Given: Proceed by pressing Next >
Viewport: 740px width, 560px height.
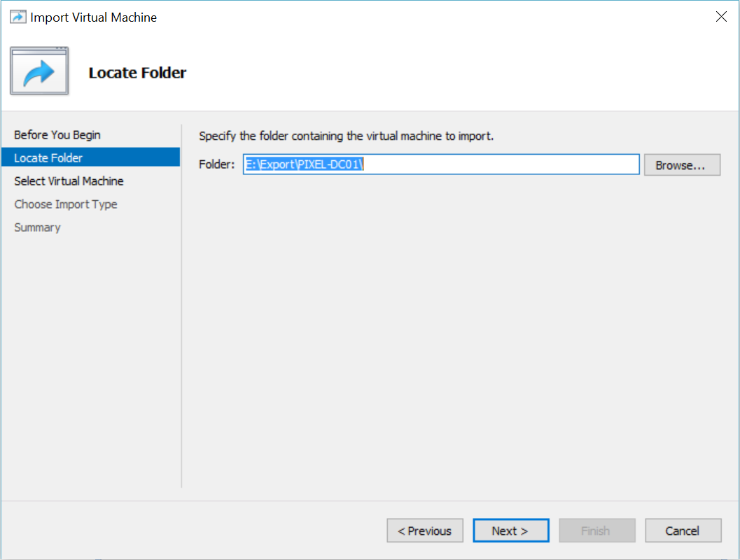Looking at the screenshot, I should point(510,531).
